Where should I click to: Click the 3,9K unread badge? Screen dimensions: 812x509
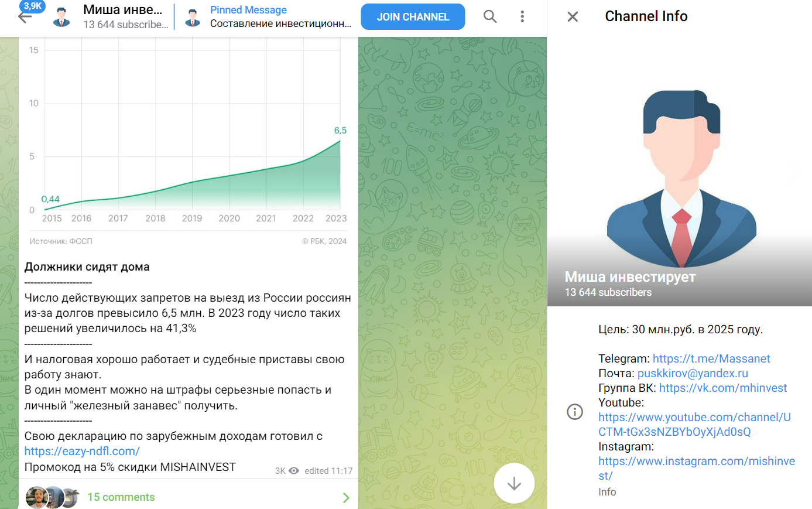[33, 6]
